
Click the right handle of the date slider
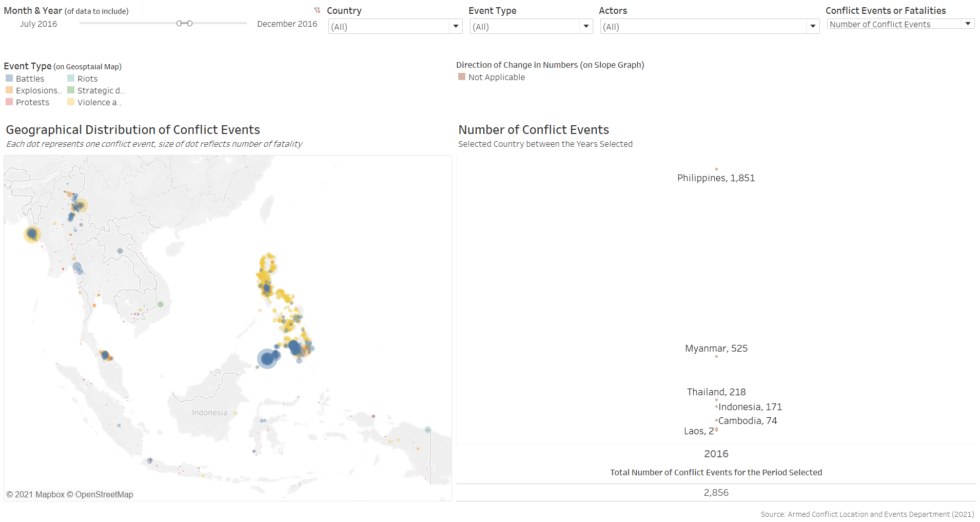pyautogui.click(x=190, y=23)
